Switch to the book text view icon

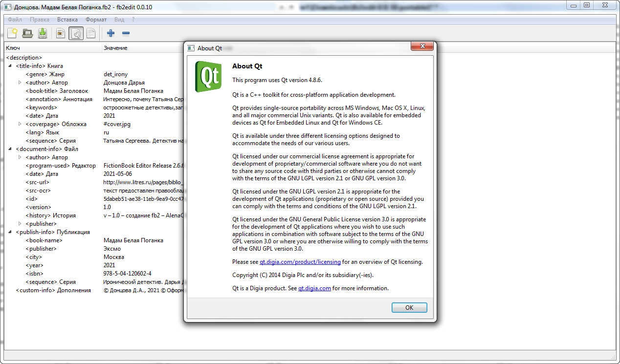point(61,33)
